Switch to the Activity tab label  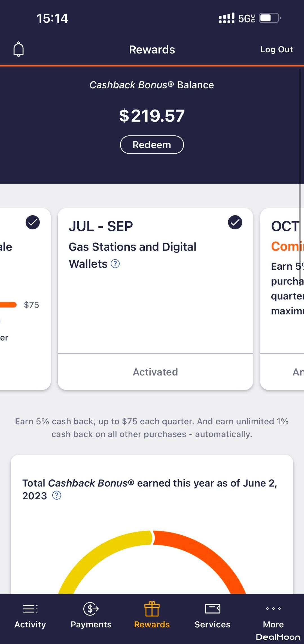click(30, 624)
